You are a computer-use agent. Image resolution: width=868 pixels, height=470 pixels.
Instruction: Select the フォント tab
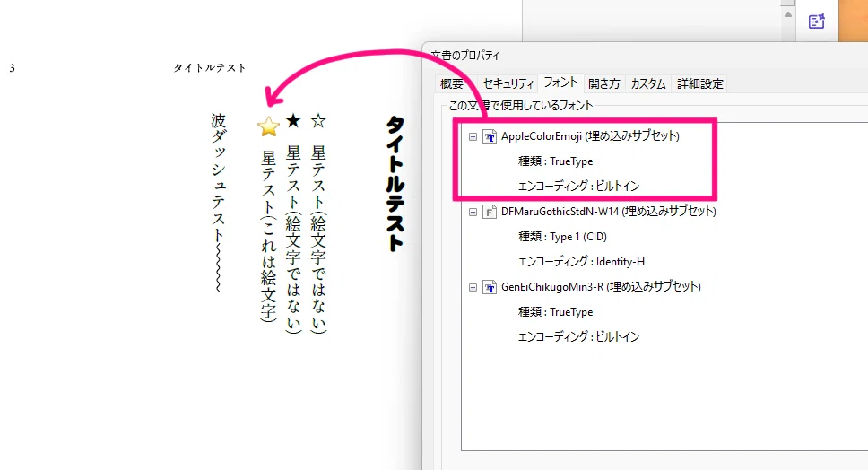point(560,83)
